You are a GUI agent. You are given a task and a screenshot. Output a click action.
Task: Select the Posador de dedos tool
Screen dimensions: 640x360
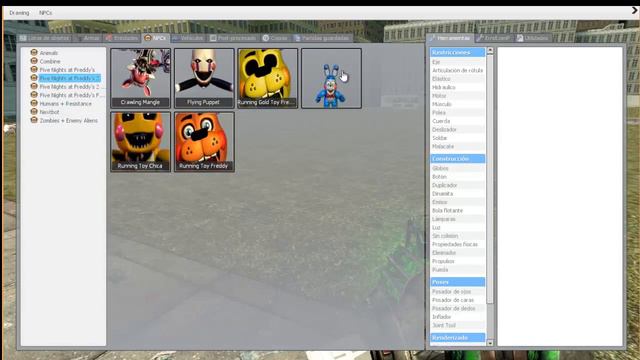pyautogui.click(x=458, y=308)
